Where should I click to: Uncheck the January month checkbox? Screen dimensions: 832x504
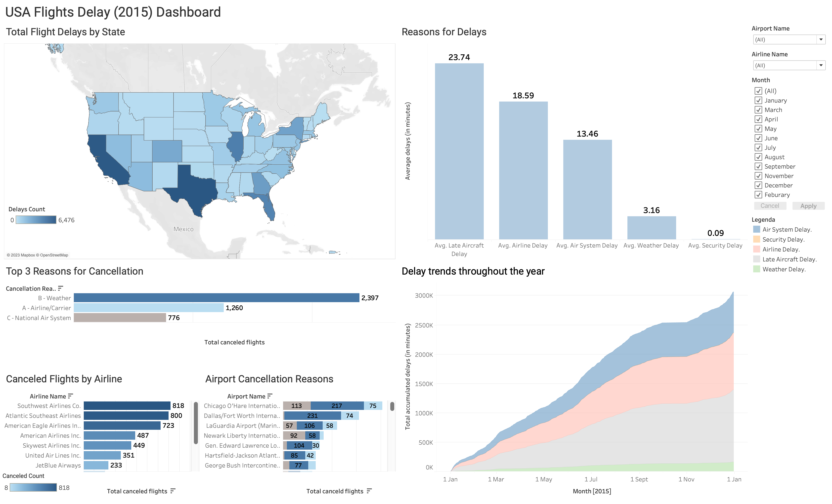(758, 101)
